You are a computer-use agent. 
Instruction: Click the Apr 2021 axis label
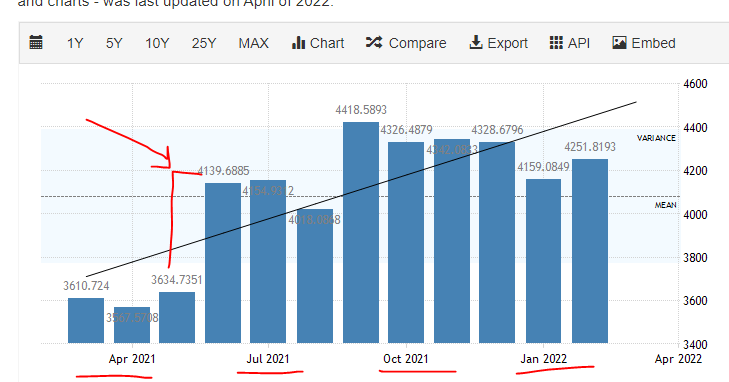point(132,359)
